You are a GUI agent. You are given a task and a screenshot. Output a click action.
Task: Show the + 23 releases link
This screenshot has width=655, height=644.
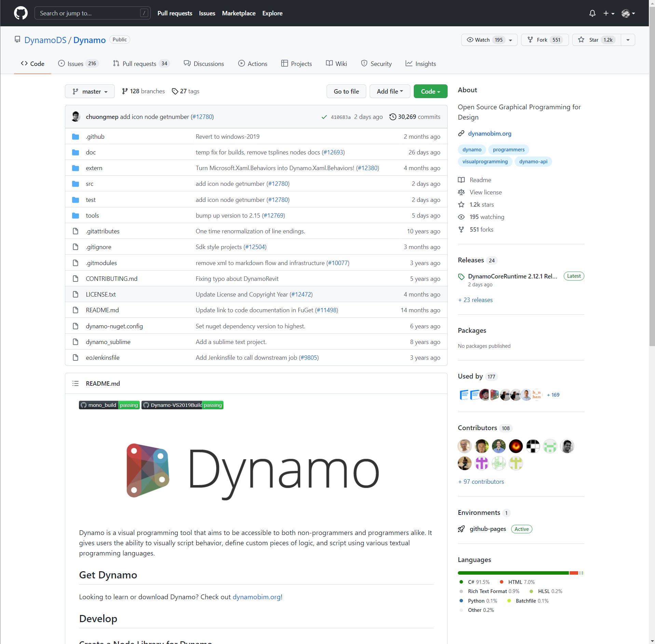click(x=475, y=300)
